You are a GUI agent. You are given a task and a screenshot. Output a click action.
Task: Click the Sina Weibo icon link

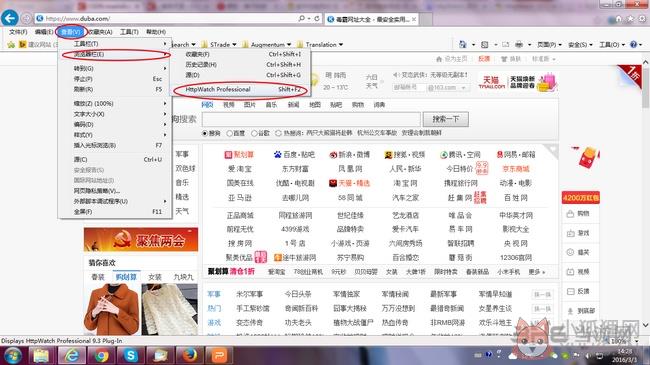point(333,155)
